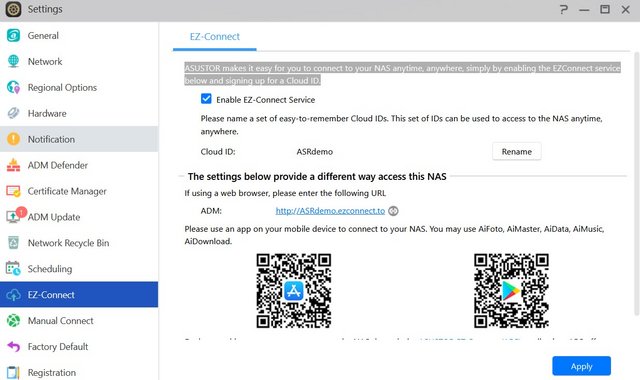Click the vertical scrollbar in the content pane
This screenshot has width=640, height=380.
(636, 184)
